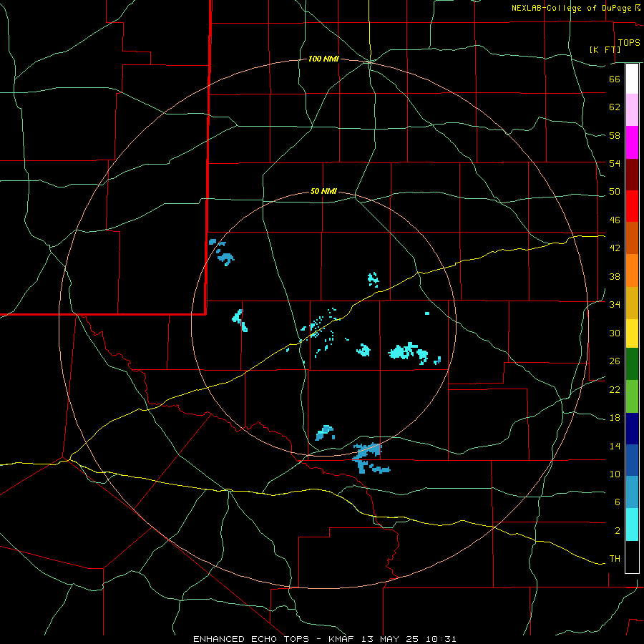Click the '50 NMI' range ring label
644x644 pixels.
point(323,191)
